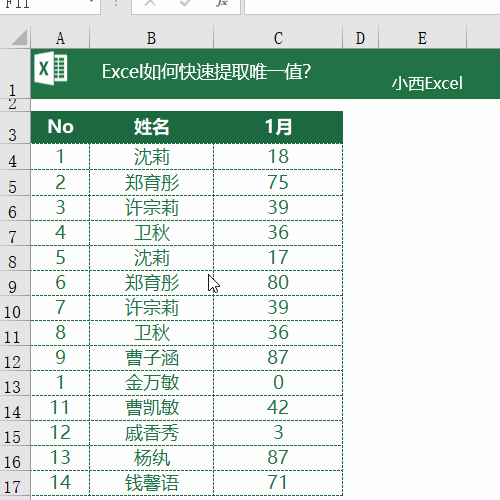Click cell with '戚香秀'
This screenshot has width=500, height=500.
tap(152, 433)
